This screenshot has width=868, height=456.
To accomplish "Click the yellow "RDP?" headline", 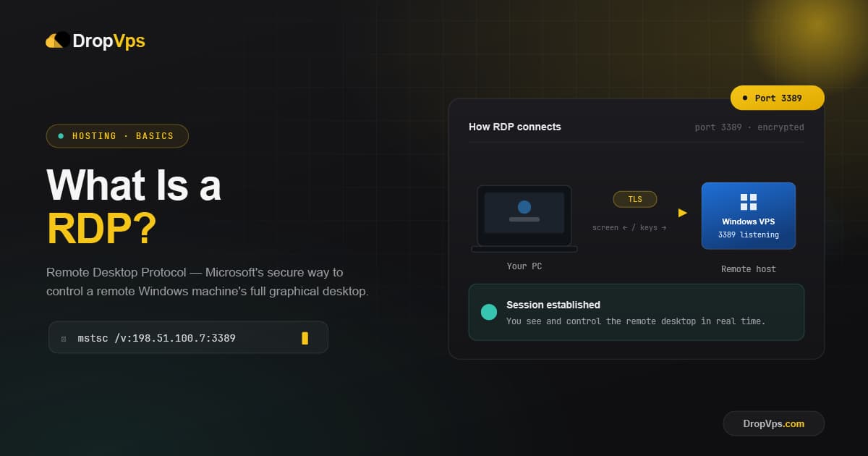I will (101, 229).
